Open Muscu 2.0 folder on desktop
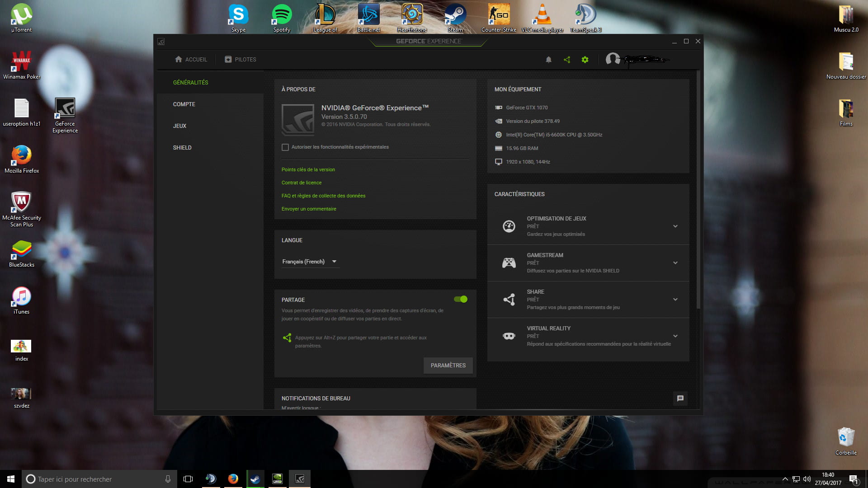Screen dimensions: 868x488 (846, 18)
